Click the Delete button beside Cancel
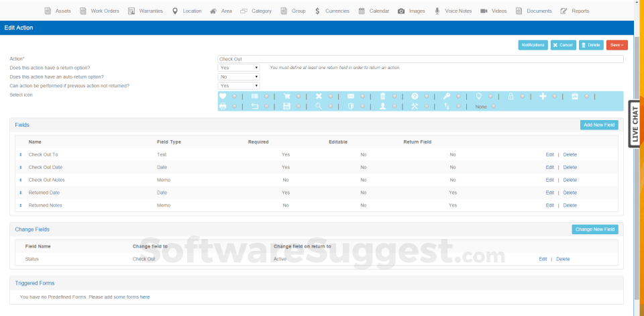Viewport: 644px width, 316px height. [591, 45]
